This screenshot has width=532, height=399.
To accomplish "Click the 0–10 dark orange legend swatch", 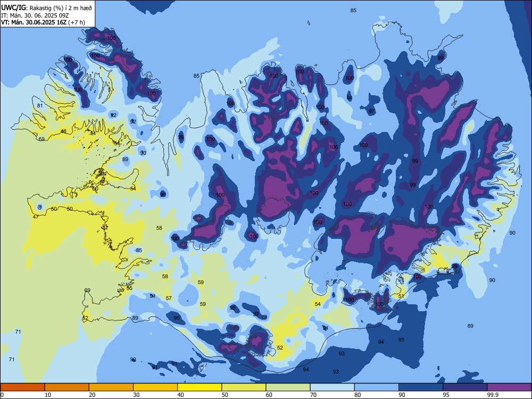I will click(22, 387).
